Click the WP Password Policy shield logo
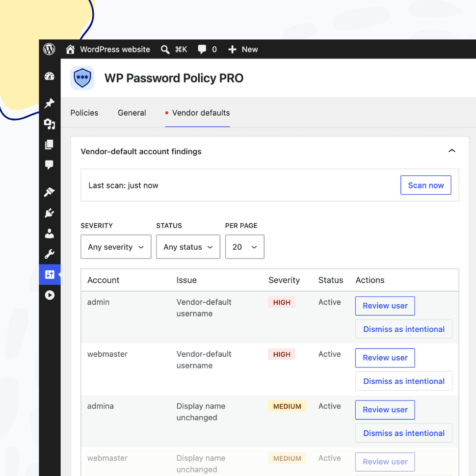Viewport: 476px width, 476px height. coord(82,78)
